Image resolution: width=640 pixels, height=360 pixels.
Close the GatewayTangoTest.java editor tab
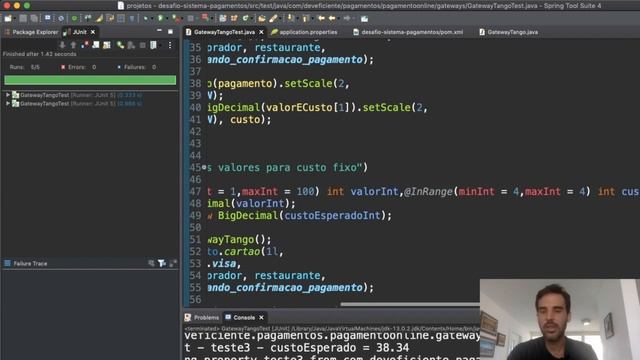click(261, 32)
